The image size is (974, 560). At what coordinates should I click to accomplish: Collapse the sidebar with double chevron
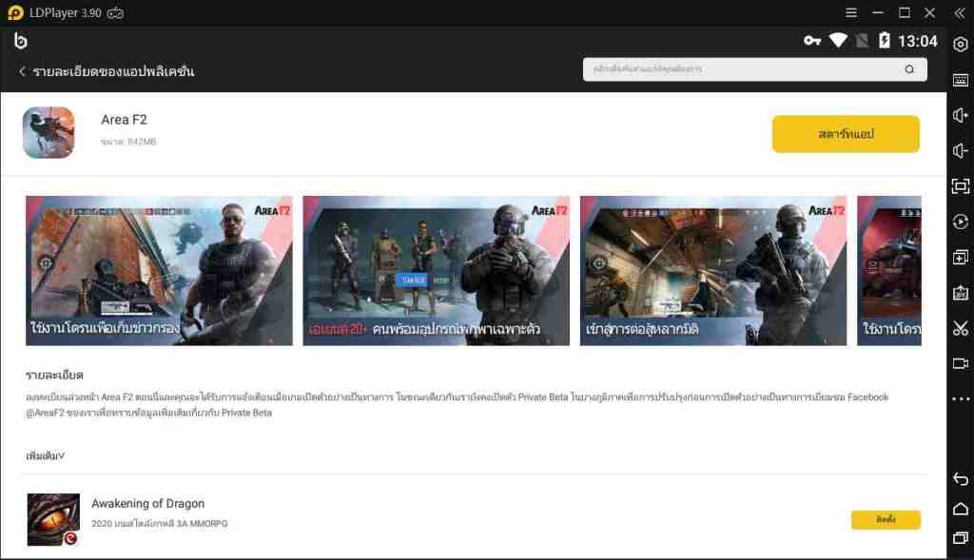click(x=960, y=12)
